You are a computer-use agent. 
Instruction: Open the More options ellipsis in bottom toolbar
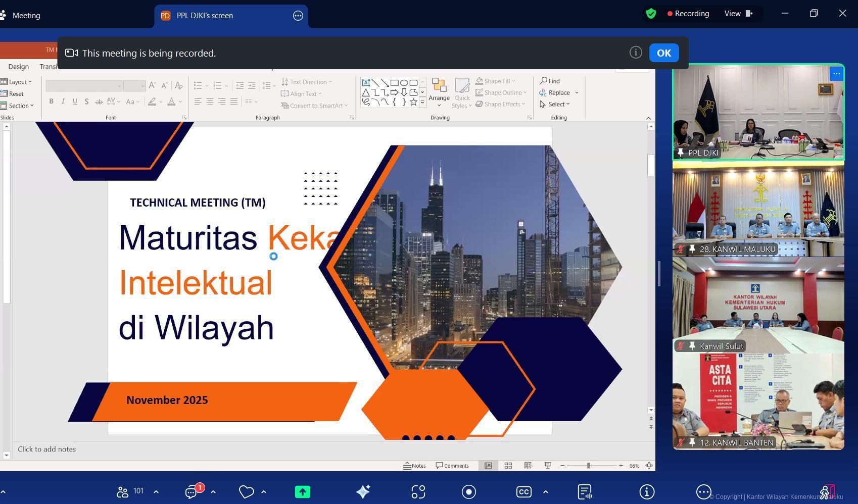(703, 492)
